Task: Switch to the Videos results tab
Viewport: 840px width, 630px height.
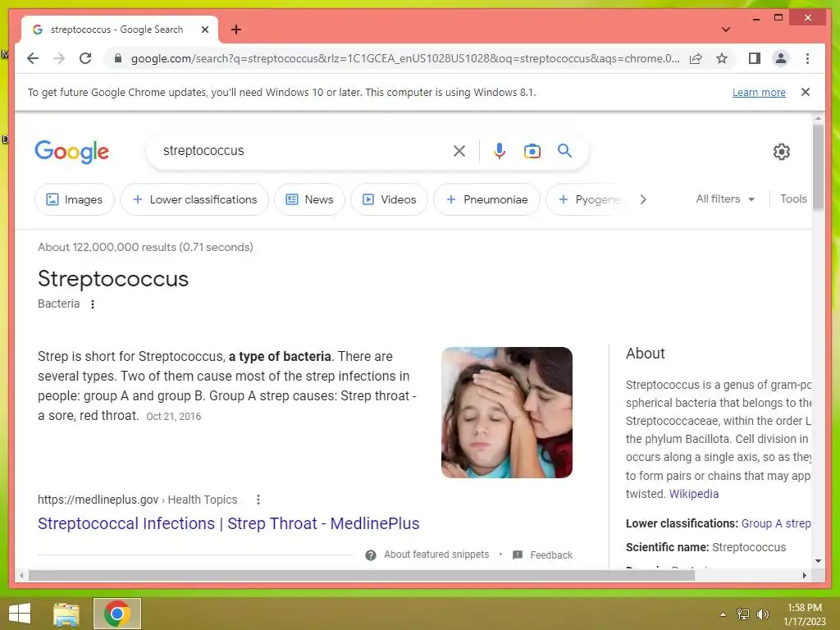Action: [x=390, y=199]
